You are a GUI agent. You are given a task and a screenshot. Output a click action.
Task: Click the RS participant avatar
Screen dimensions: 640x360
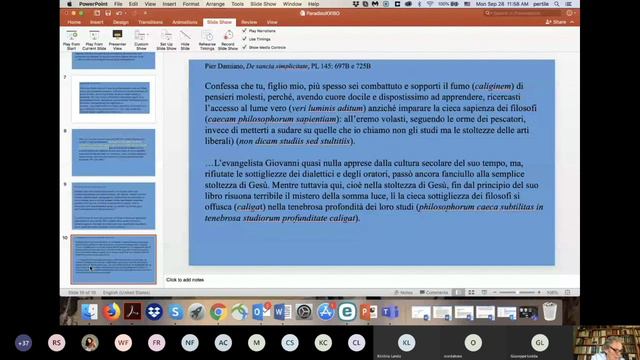coord(56,343)
